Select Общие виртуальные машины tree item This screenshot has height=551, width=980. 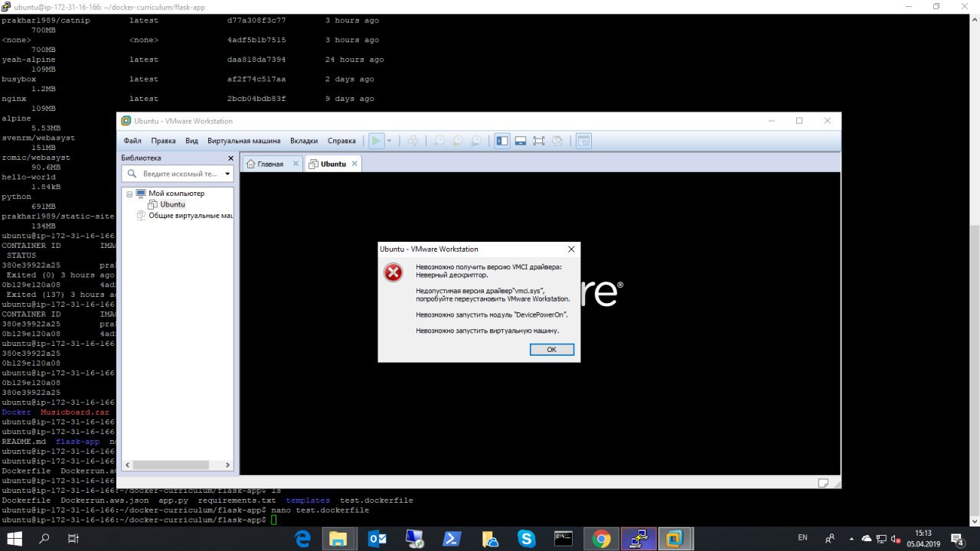pos(190,215)
